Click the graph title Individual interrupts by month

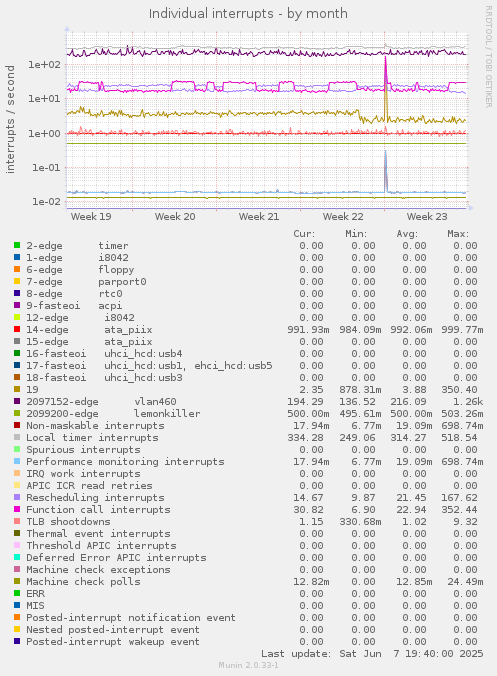point(248,14)
